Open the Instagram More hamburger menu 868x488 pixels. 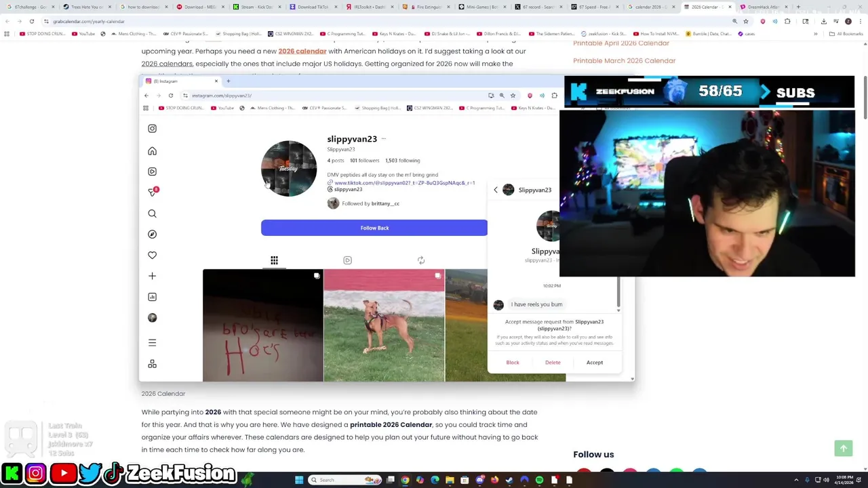tap(152, 342)
